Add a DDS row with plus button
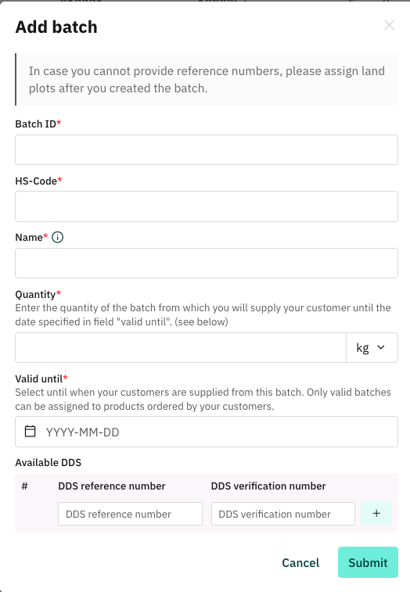Image resolution: width=410 pixels, height=592 pixels. 376,513
